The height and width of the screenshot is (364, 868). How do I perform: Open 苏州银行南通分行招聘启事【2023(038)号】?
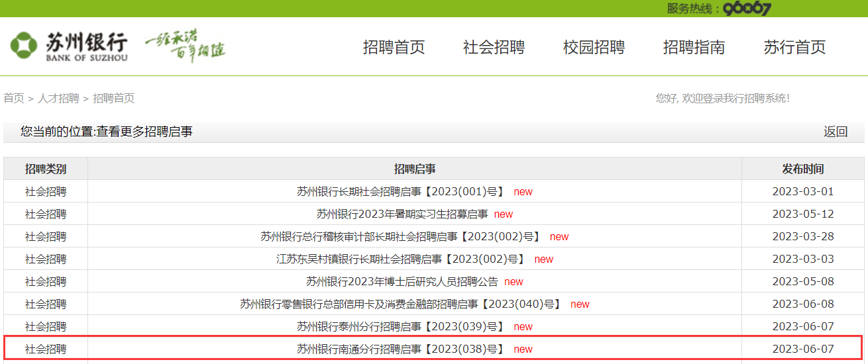click(401, 349)
